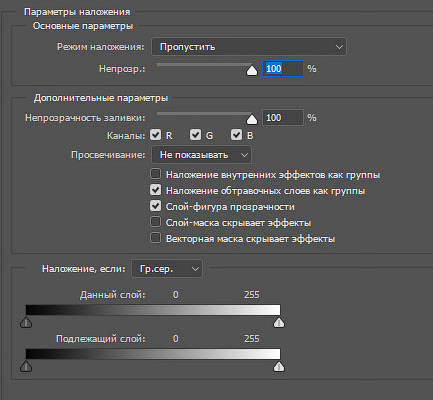Click the white-point handle under Данный слой
Screen dimensions: 433x400
pos(279,322)
